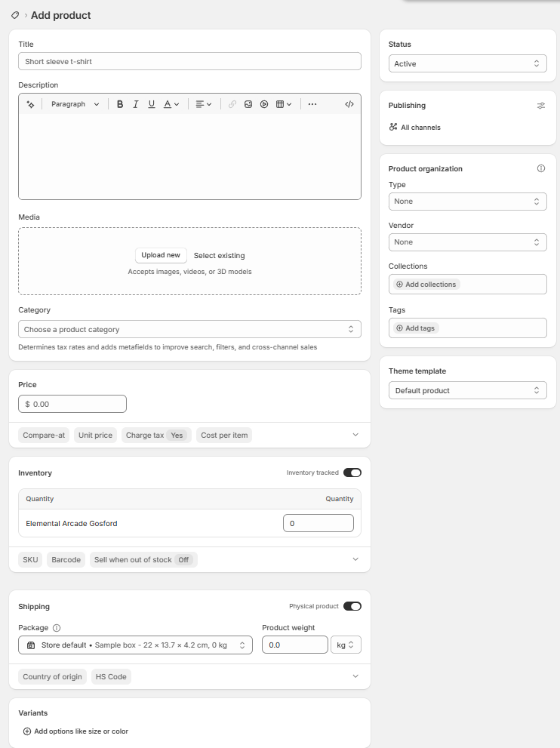Screen dimensions: 560x748
Task: Click Upload new media button
Action: (x=161, y=255)
